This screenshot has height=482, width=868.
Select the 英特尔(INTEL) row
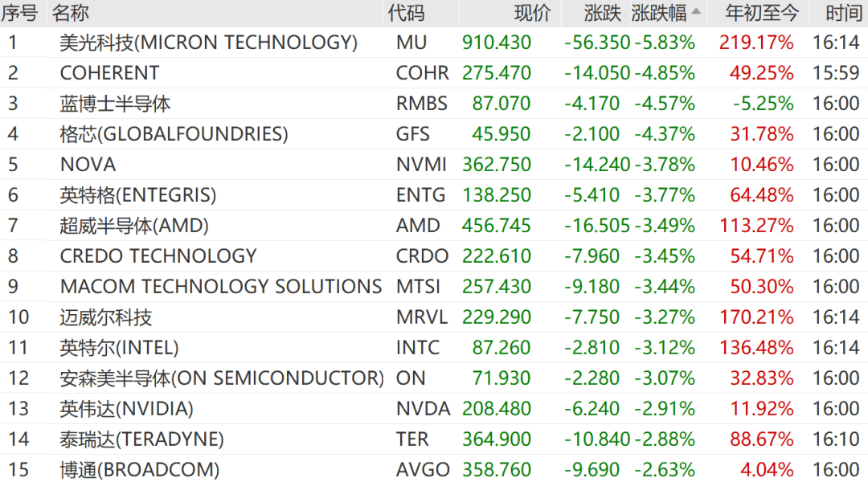[434, 348]
